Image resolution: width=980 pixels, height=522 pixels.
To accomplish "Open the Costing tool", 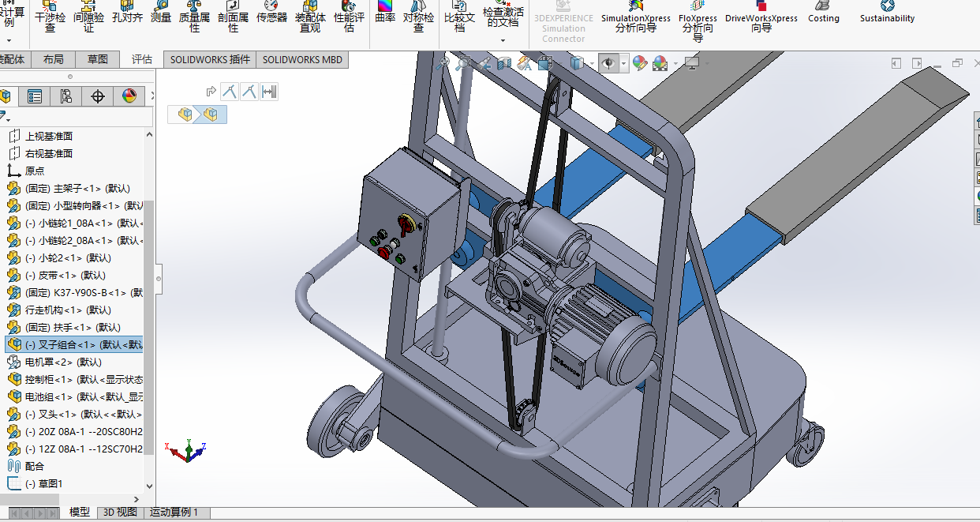I will click(824, 12).
